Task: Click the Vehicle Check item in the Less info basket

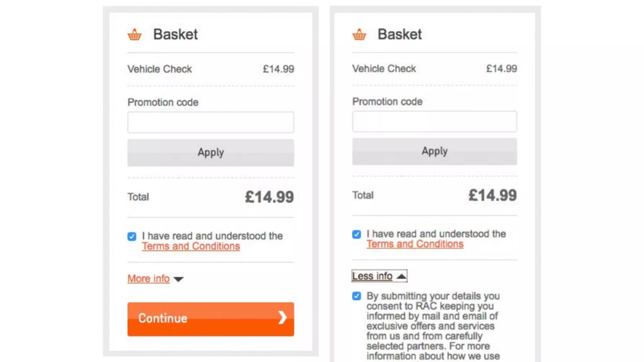Action: (x=384, y=69)
